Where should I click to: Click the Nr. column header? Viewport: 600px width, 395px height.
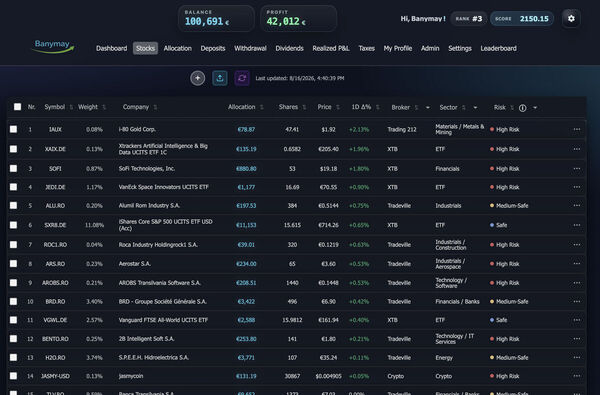point(32,107)
